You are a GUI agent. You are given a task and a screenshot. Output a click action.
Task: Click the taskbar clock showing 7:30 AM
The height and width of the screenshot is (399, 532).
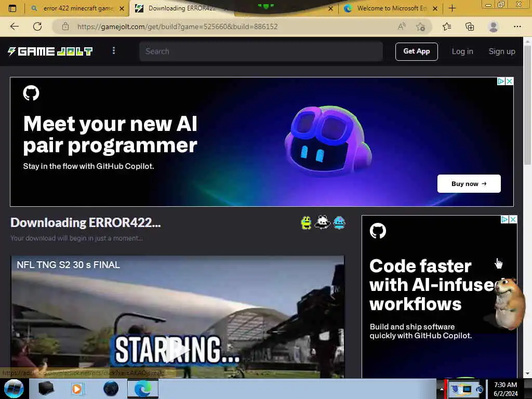505,389
